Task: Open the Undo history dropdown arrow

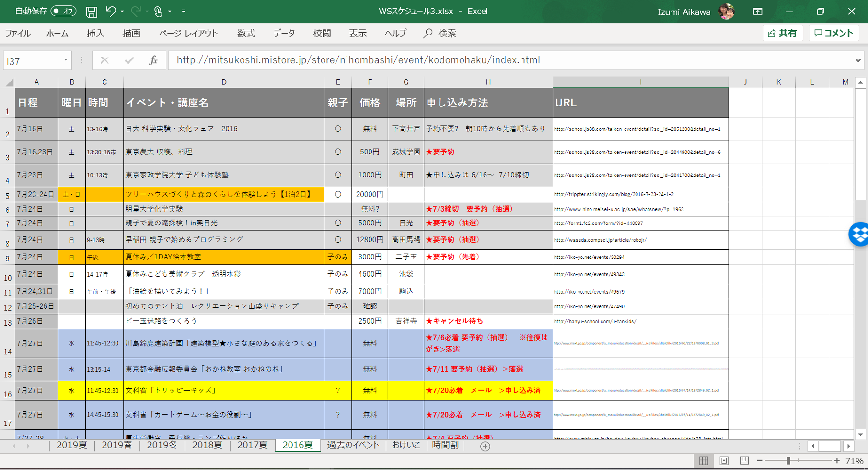Action: [x=122, y=12]
